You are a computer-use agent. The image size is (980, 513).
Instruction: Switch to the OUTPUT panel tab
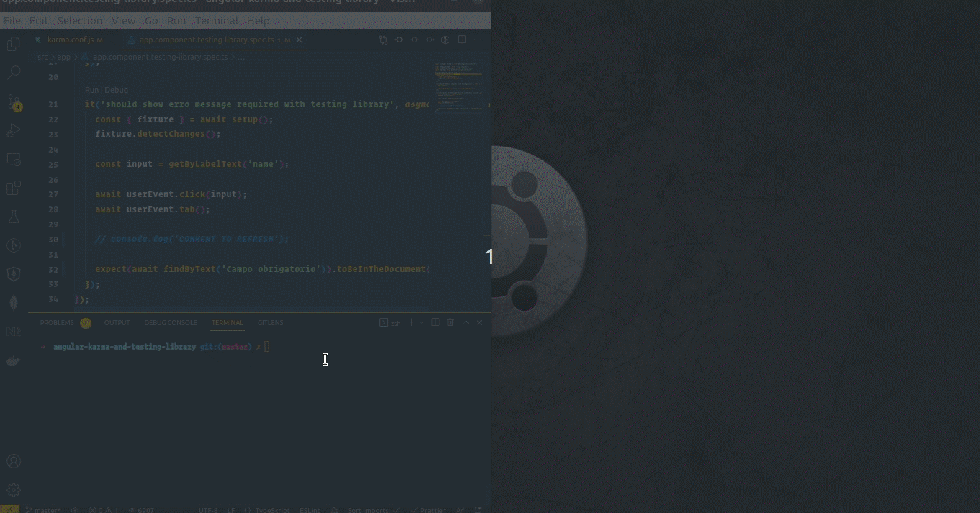point(117,323)
